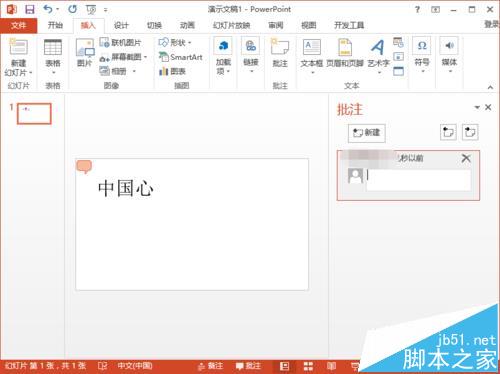Expand the 新建幻灯片 dropdown arrow

click(31, 73)
